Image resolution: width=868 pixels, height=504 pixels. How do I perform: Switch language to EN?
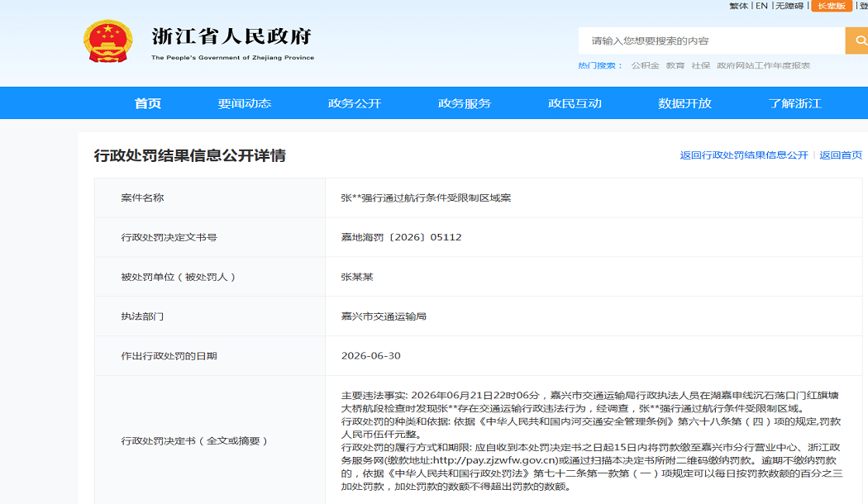click(761, 6)
